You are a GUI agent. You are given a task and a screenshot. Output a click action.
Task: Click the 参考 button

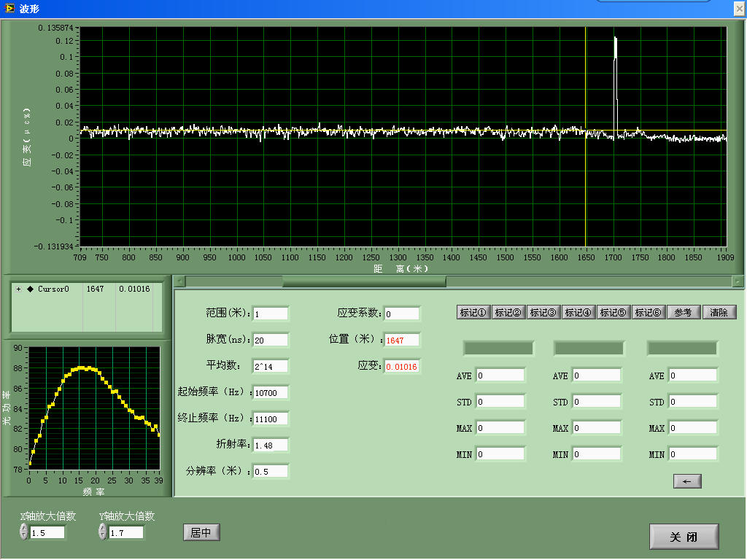click(683, 312)
